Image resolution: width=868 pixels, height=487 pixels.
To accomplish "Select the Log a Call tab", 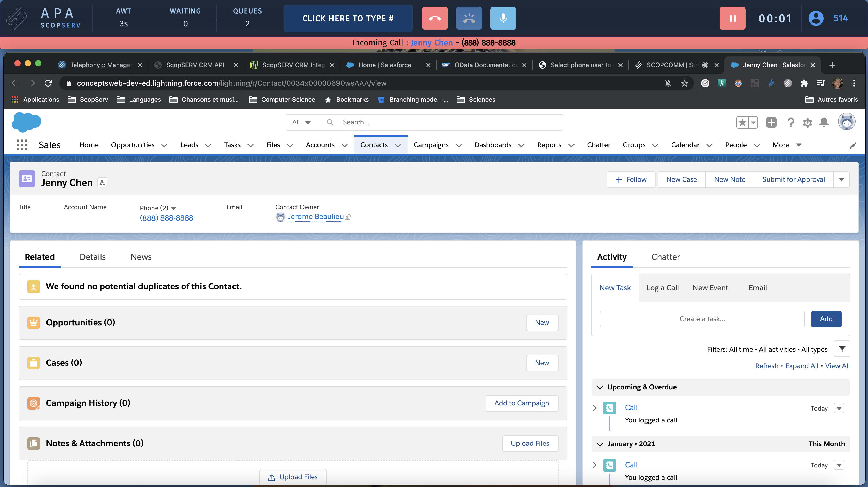I will coord(662,288).
